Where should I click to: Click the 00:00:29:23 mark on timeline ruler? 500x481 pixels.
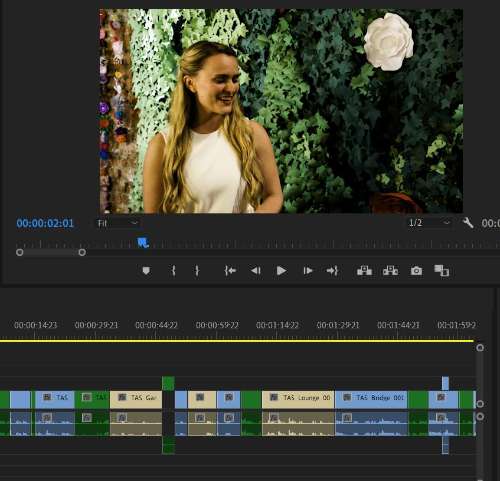96,325
